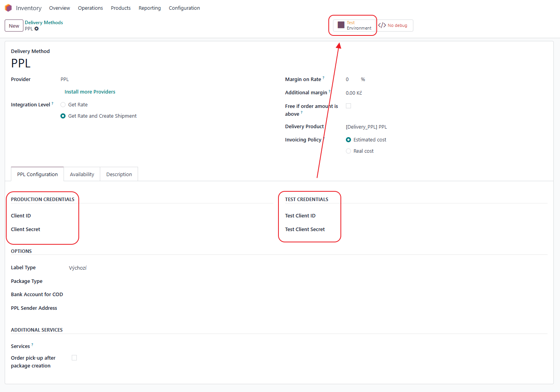Open the PPL Sender Address field

[x=171, y=308]
